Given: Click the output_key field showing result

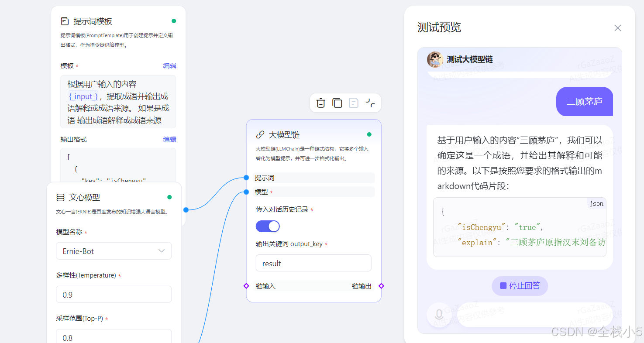Looking at the screenshot, I should (x=313, y=263).
